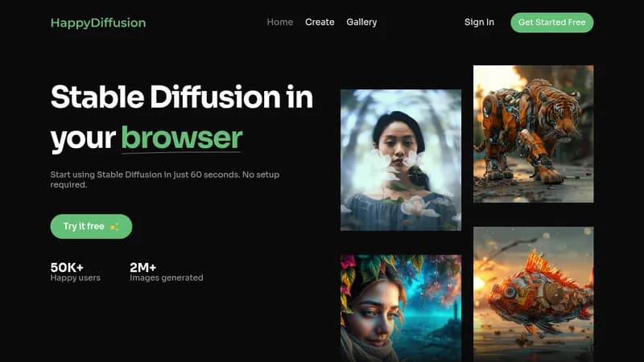The height and width of the screenshot is (362, 644).
Task: Click the 'Stable Diffusion in' headline
Action: (182, 97)
